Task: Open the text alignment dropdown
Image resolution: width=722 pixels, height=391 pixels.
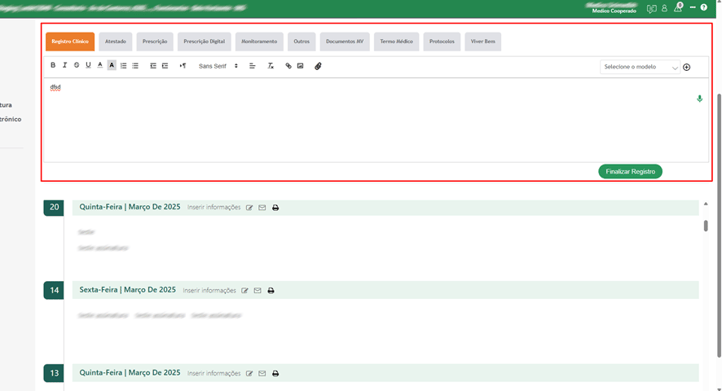Action: [252, 66]
